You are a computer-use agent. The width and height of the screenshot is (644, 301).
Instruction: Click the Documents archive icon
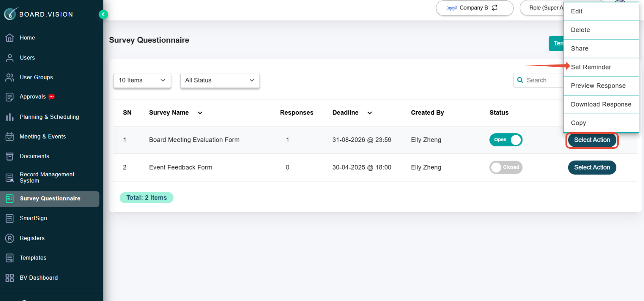click(x=10, y=156)
